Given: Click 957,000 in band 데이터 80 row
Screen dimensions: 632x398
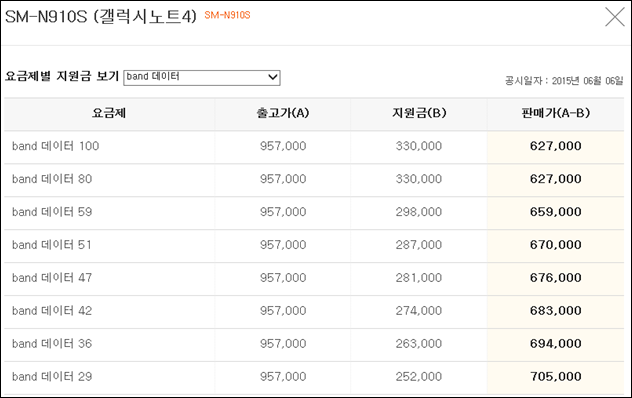Looking at the screenshot, I should pyautogui.click(x=283, y=179).
